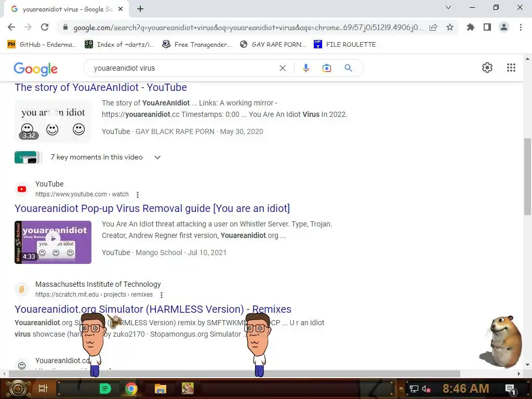
Task: View site information via the padlock icon
Action: (65, 27)
